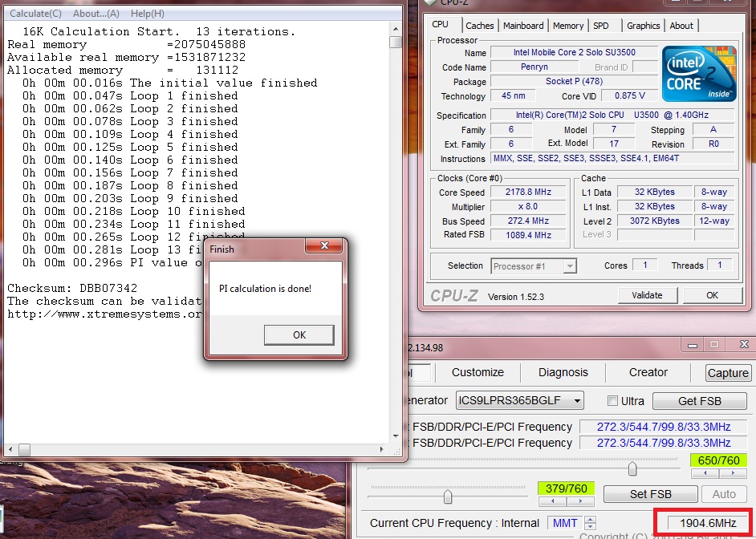Click the PI calculation is done! message

[x=265, y=289]
